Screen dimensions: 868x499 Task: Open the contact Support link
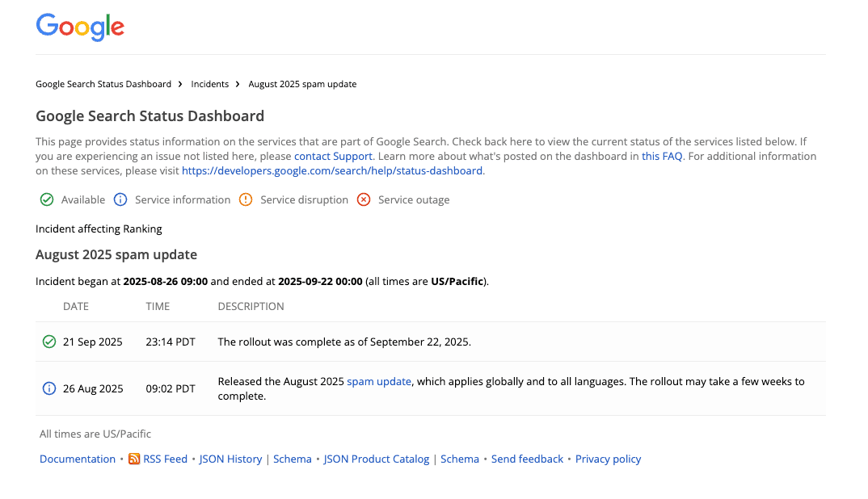333,156
